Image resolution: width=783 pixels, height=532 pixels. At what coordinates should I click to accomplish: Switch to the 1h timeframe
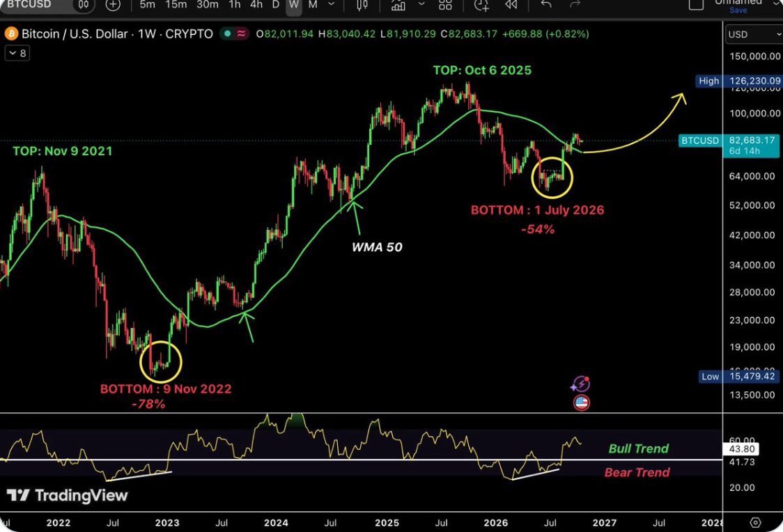pos(235,4)
